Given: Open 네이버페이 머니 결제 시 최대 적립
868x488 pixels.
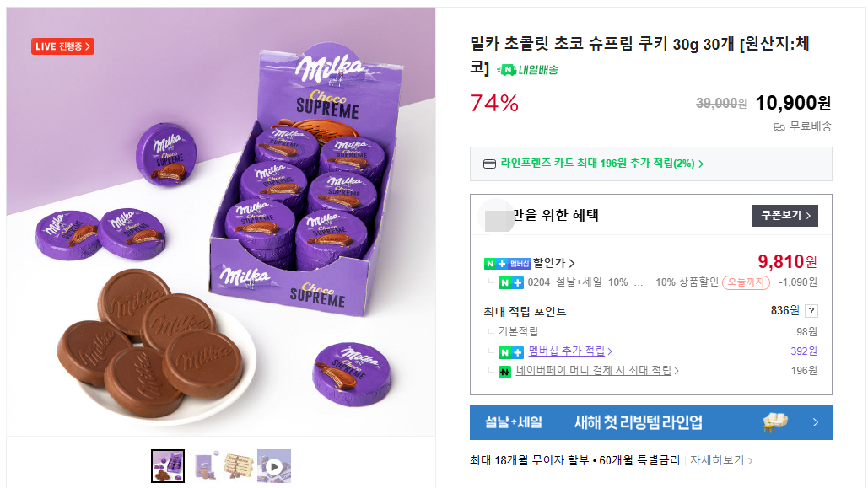Looking at the screenshot, I should (597, 371).
